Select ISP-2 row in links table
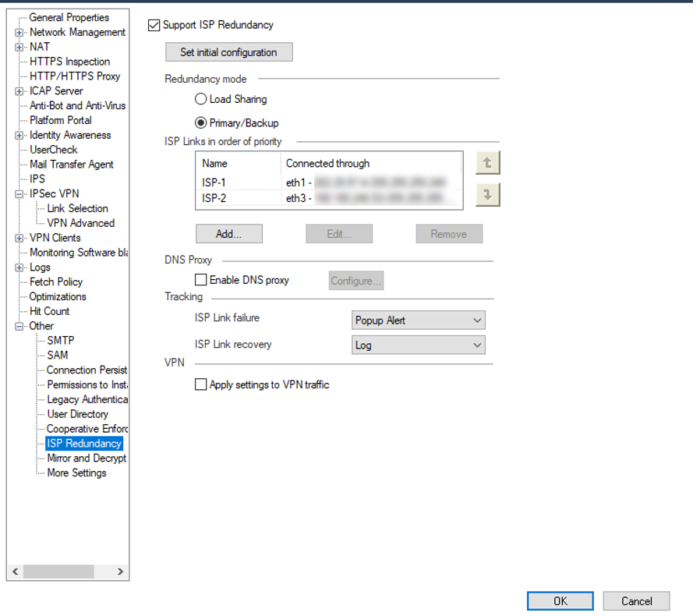Image resolution: width=700 pixels, height=616 pixels. [329, 198]
